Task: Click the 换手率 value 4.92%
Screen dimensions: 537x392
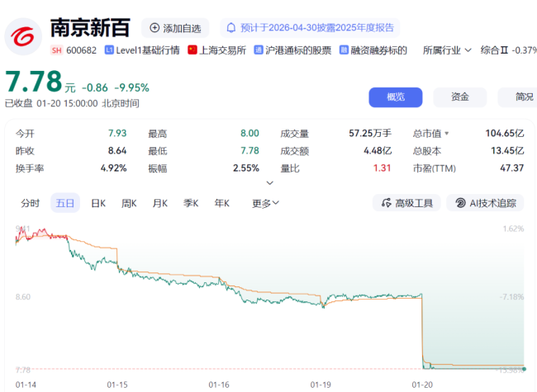Action: tap(114, 168)
